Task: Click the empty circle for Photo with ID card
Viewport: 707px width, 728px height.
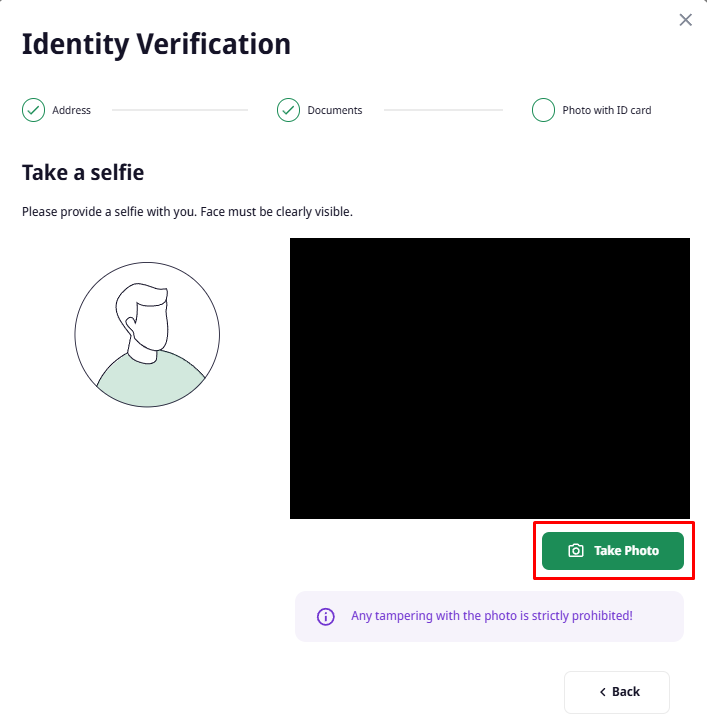Action: (543, 110)
